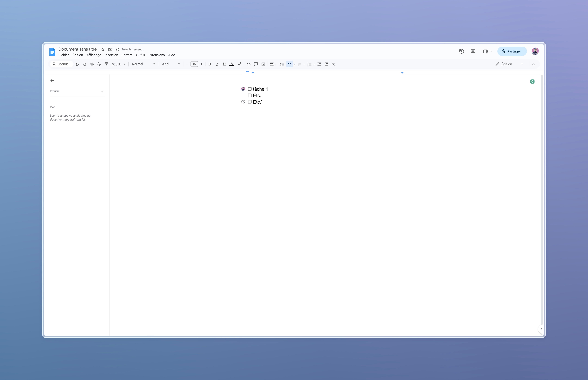Open the Google account avatar
The height and width of the screenshot is (380, 588).
point(535,51)
